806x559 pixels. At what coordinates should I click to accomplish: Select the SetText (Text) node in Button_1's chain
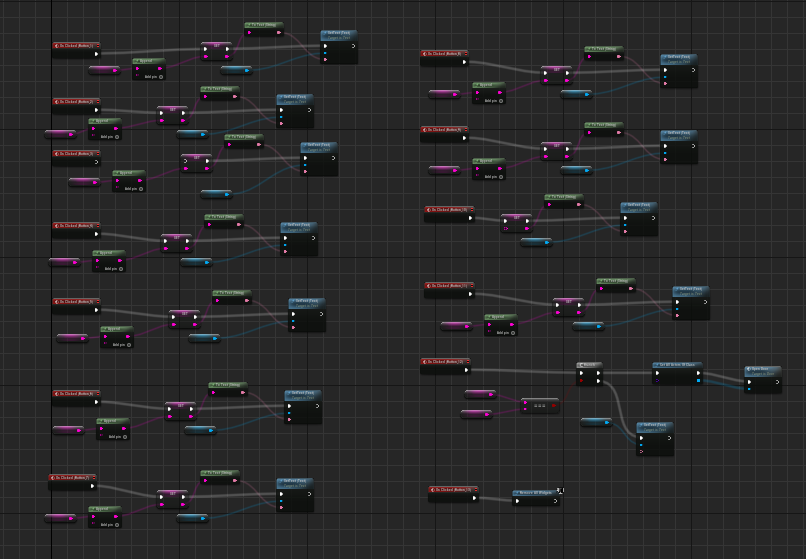[339, 47]
